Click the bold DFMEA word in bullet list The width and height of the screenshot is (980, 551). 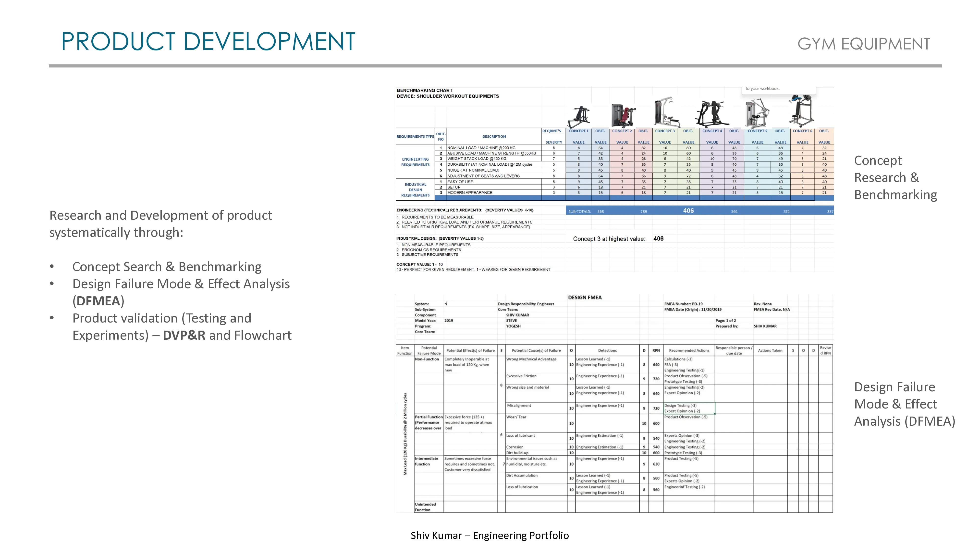click(98, 301)
